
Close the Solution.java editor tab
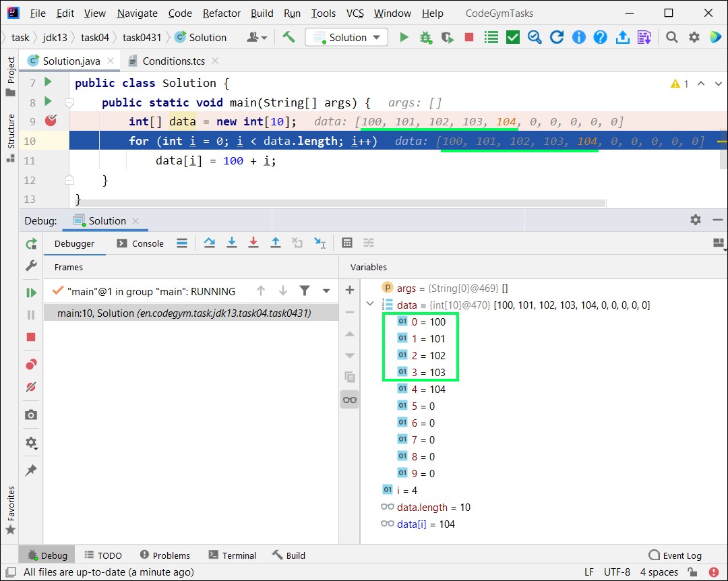(x=111, y=61)
